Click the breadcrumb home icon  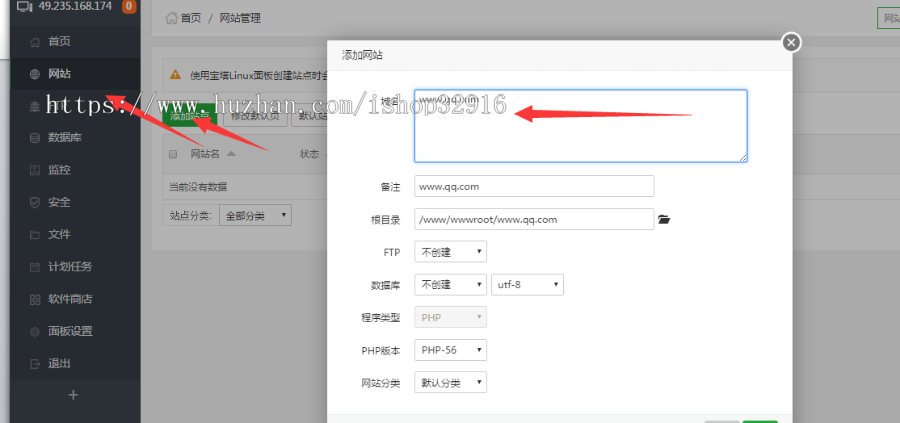pos(171,18)
